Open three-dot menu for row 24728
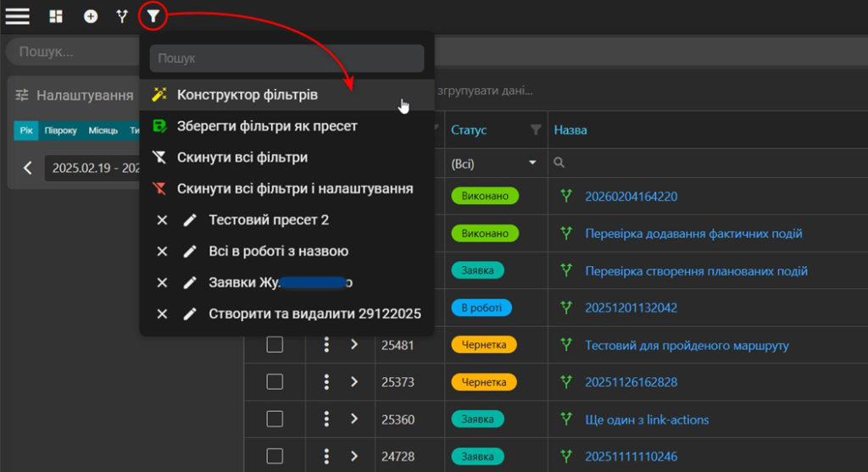Screen dimensions: 868x472 pyautogui.click(x=326, y=456)
